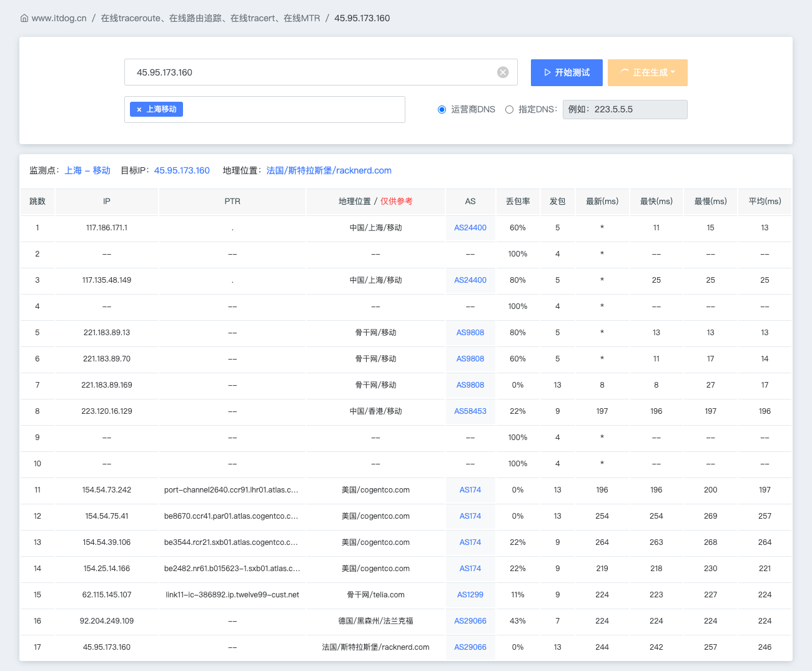This screenshot has height=671, width=812.
Task: Click the 最慢(ms) column header
Action: click(711, 202)
